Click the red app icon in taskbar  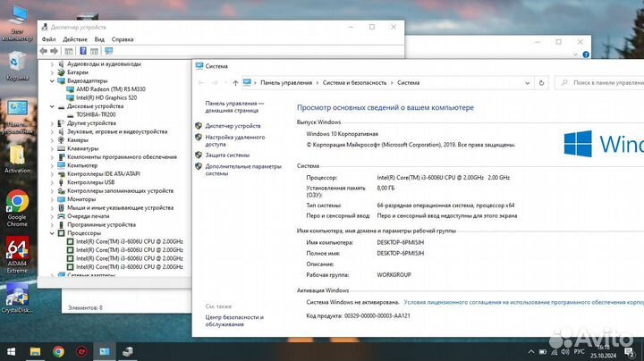pyautogui.click(x=81, y=351)
